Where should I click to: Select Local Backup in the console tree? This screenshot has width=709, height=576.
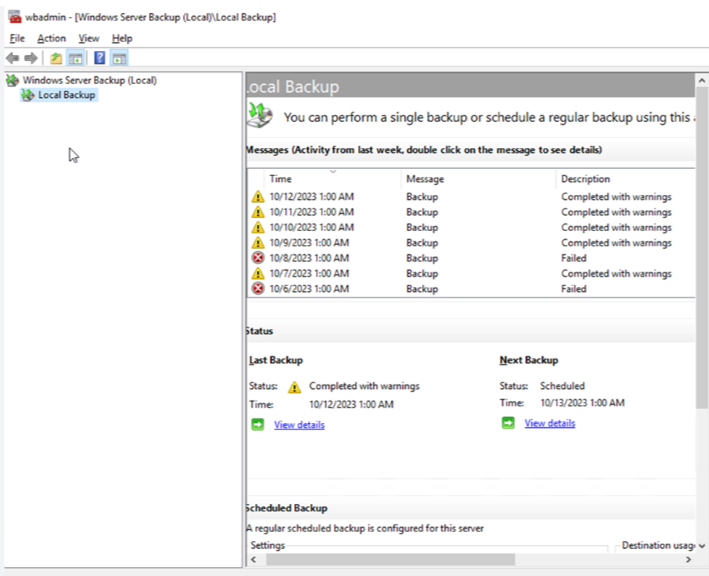tap(67, 95)
